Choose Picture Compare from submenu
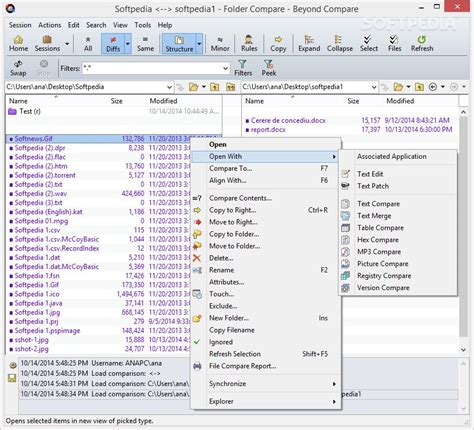 (x=398, y=264)
